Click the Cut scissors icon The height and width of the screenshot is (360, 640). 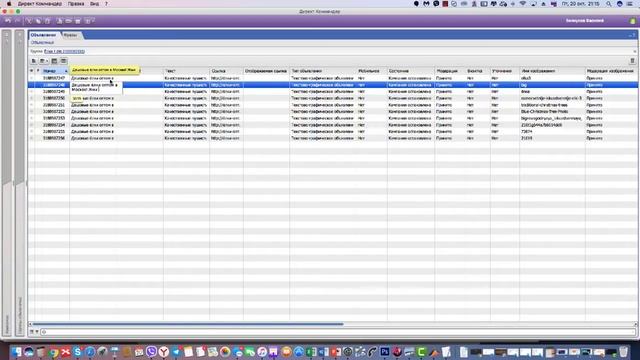[29, 21]
